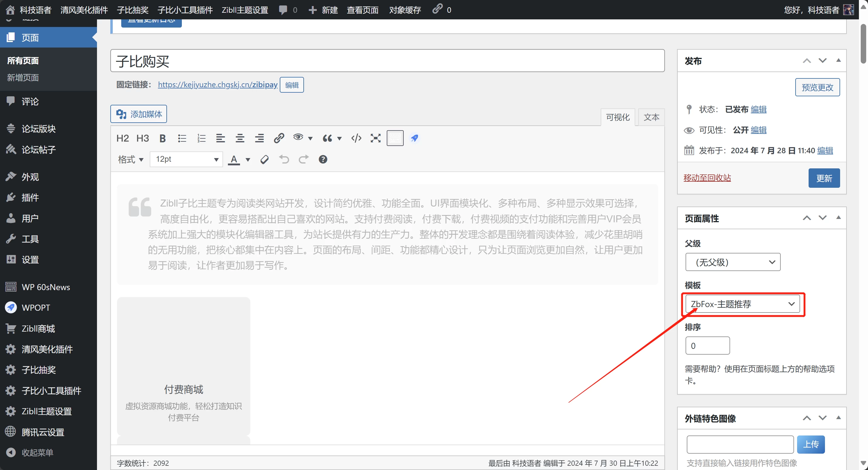Undo the last edit
Screen dimensions: 868x470
(284, 159)
